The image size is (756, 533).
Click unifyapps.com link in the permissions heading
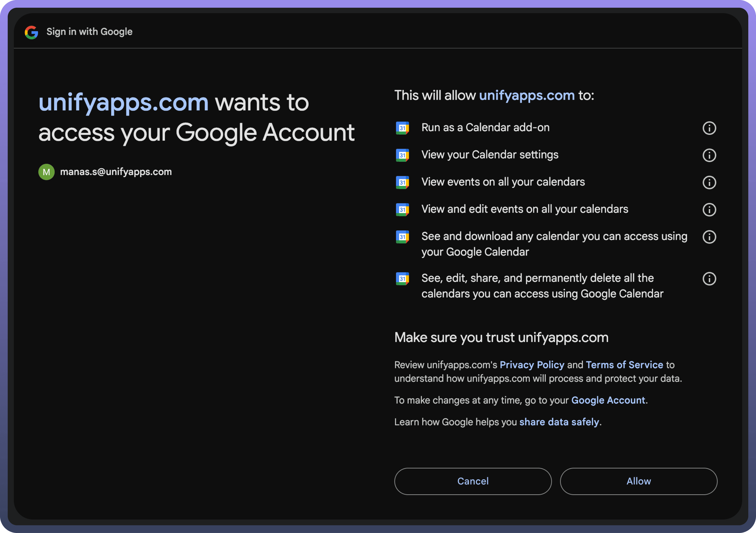pos(526,95)
